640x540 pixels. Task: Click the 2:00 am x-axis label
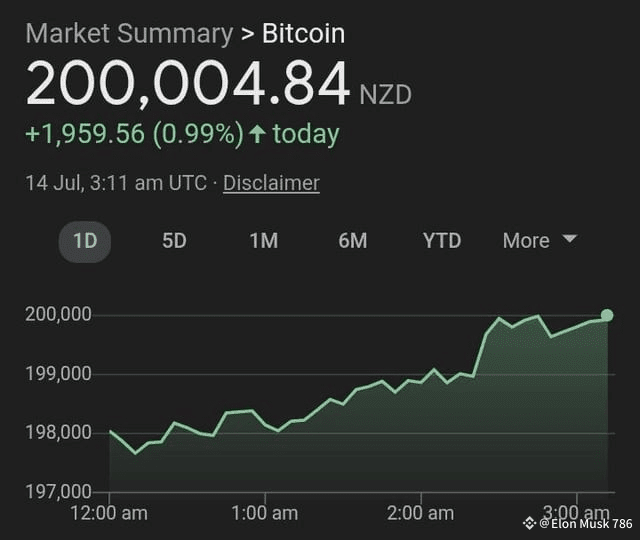coord(420,513)
